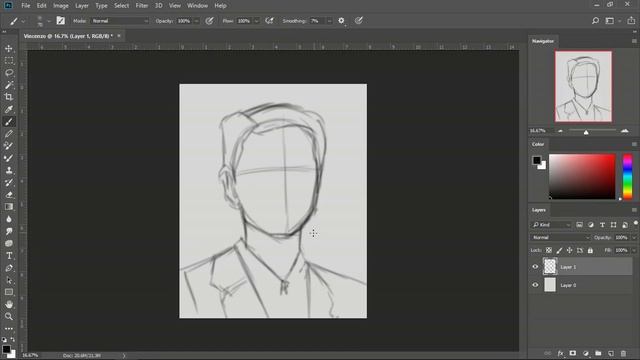
Task: Toggle lock image pixels
Action: pyautogui.click(x=559, y=250)
